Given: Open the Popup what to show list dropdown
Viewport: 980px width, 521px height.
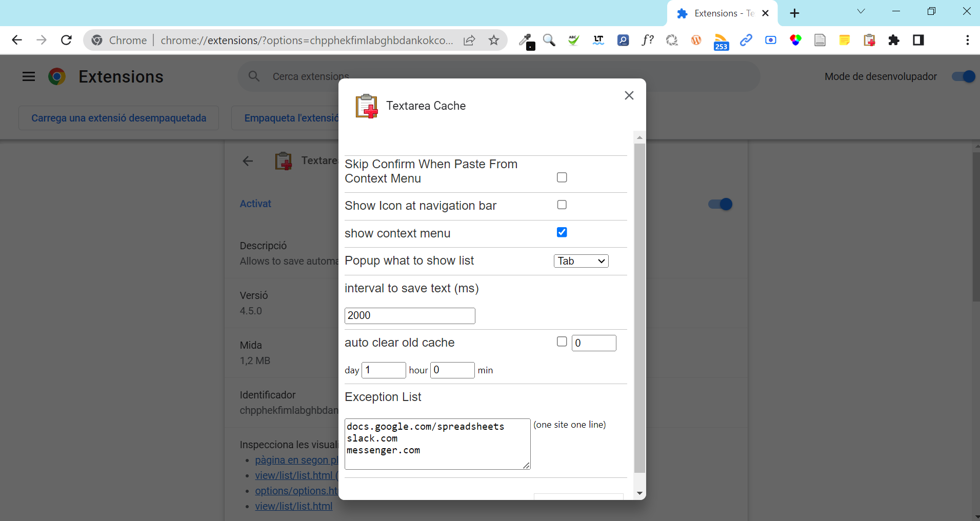Looking at the screenshot, I should [x=581, y=261].
